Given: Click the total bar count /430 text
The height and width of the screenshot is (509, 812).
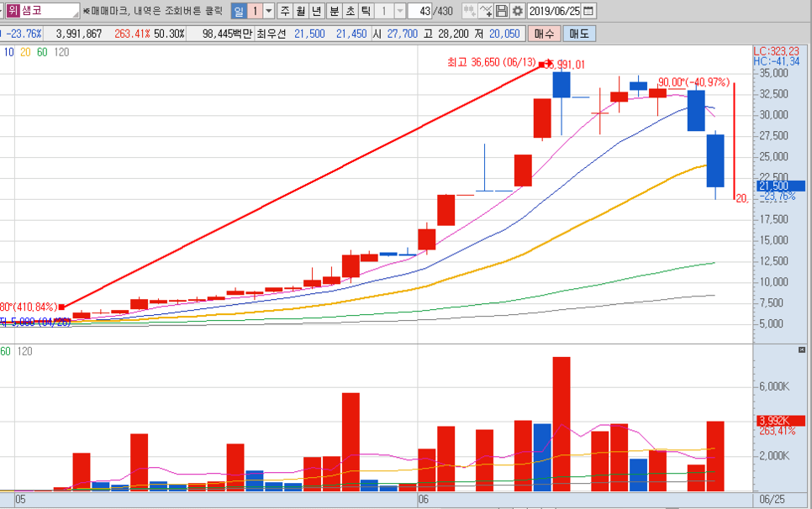Looking at the screenshot, I should pyautogui.click(x=443, y=11).
